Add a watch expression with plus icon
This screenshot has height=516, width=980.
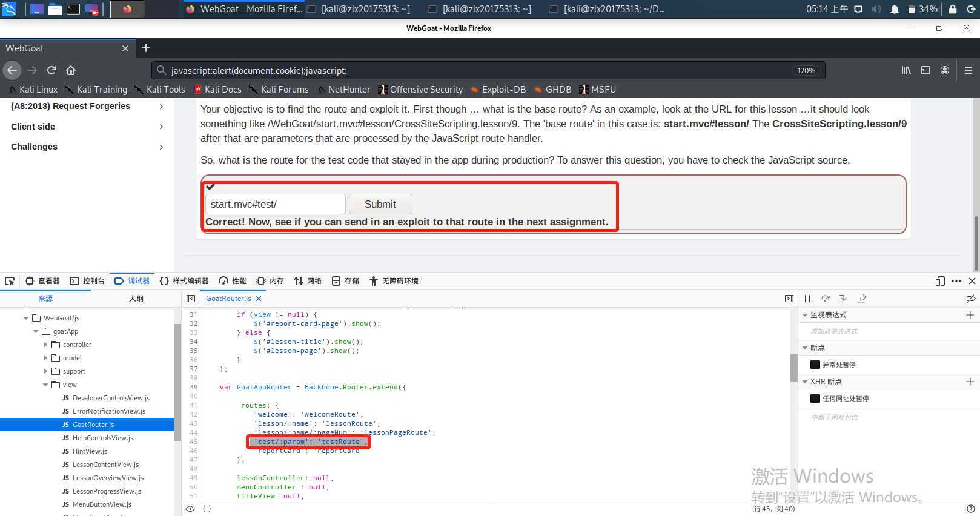point(970,315)
